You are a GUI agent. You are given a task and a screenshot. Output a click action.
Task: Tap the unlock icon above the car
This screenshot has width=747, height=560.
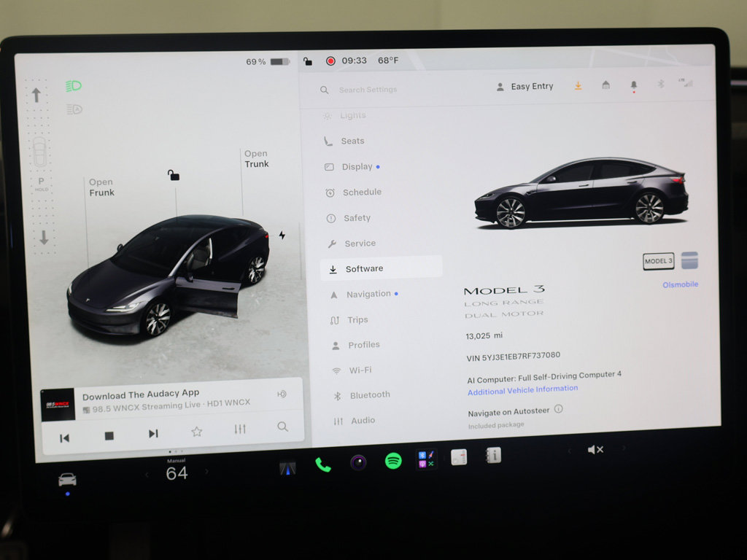click(x=174, y=175)
